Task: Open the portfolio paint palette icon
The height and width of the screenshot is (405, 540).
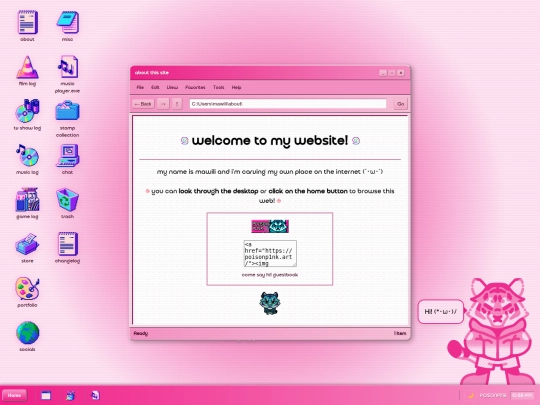Action: [x=28, y=289]
